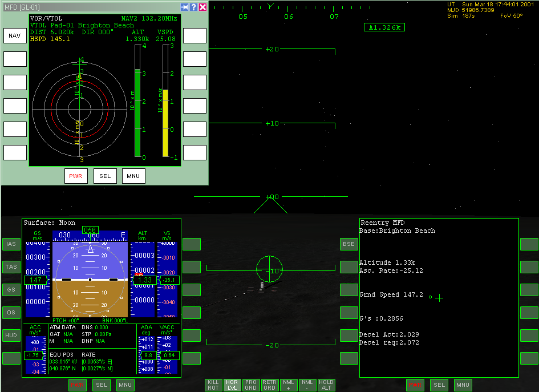This screenshot has height=392, width=539.
Task: Click the 9.8 AOA readout
Action: point(148,355)
